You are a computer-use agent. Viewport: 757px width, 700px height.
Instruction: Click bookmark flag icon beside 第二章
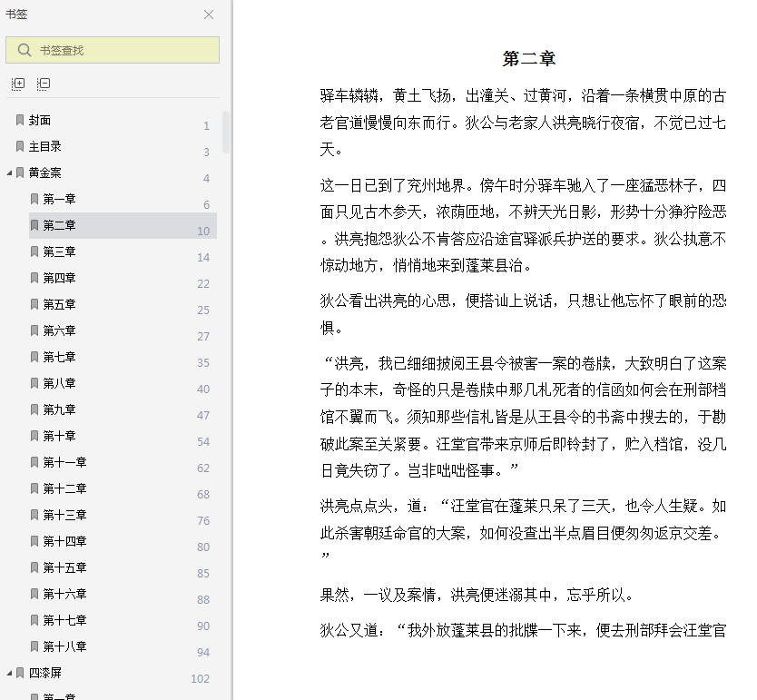(x=34, y=225)
